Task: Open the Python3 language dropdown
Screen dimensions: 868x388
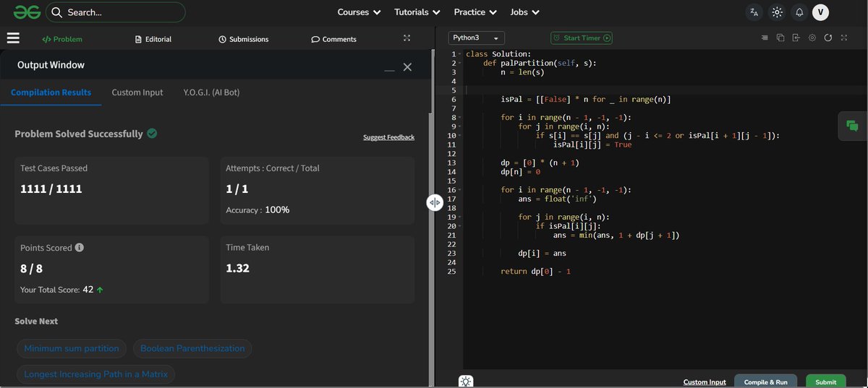Action: pos(476,38)
